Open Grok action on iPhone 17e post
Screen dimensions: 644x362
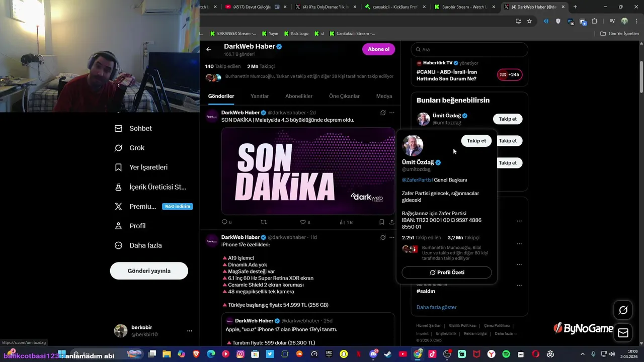(x=383, y=237)
